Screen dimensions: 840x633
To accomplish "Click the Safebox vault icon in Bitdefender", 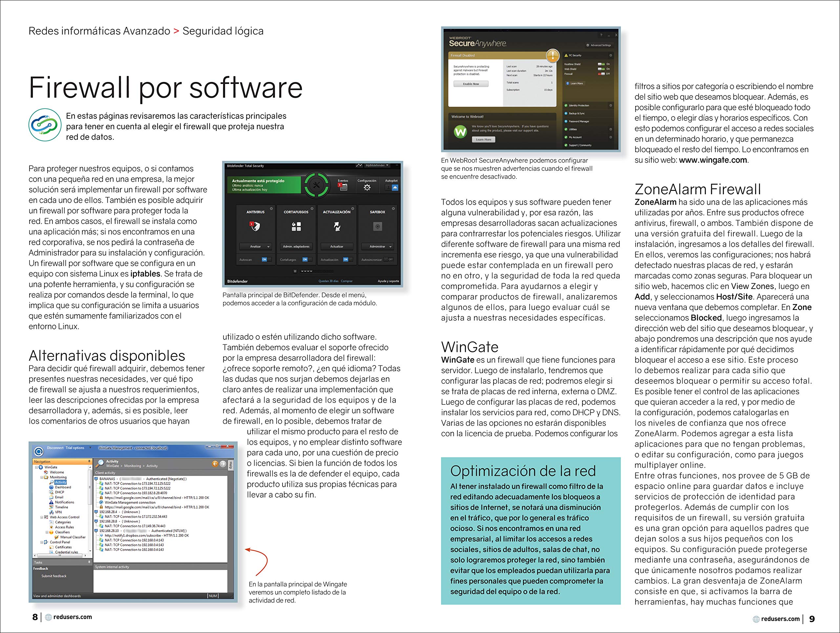I will pos(377,227).
